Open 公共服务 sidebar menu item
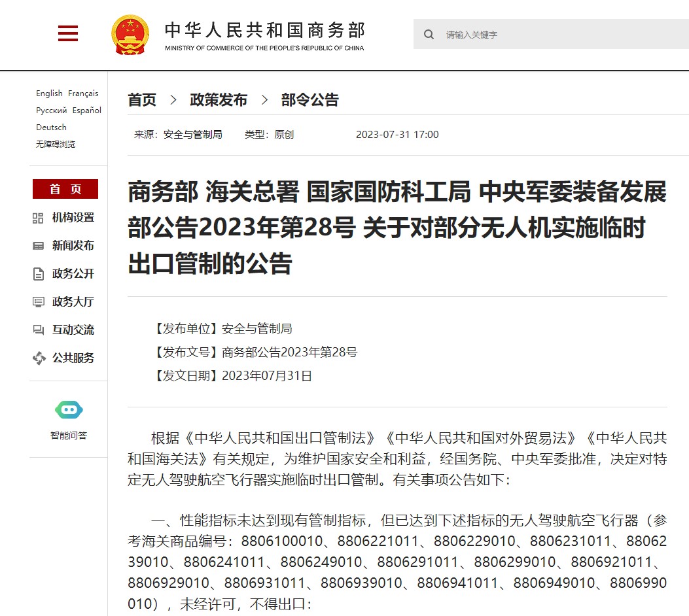Image resolution: width=689 pixels, height=616 pixels. pyautogui.click(x=73, y=358)
